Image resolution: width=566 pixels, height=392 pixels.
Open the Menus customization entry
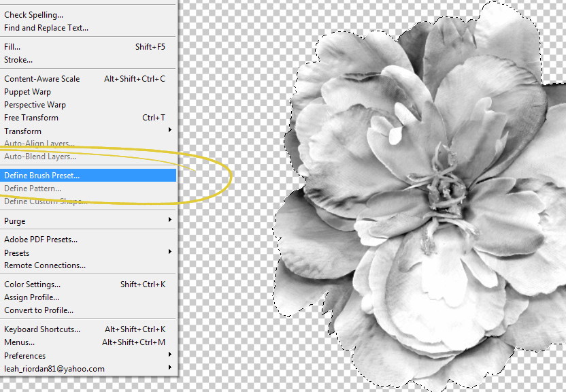[88, 342]
